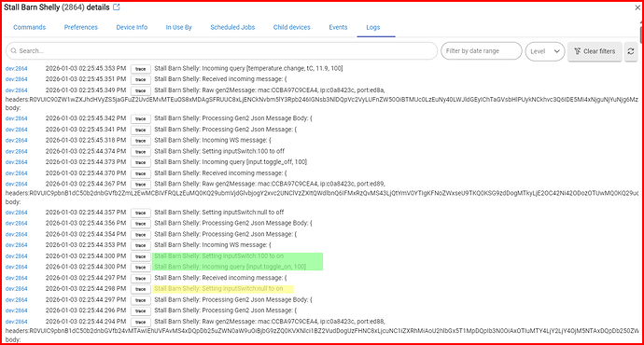Select the Logs tab
The width and height of the screenshot is (644, 345).
373,27
